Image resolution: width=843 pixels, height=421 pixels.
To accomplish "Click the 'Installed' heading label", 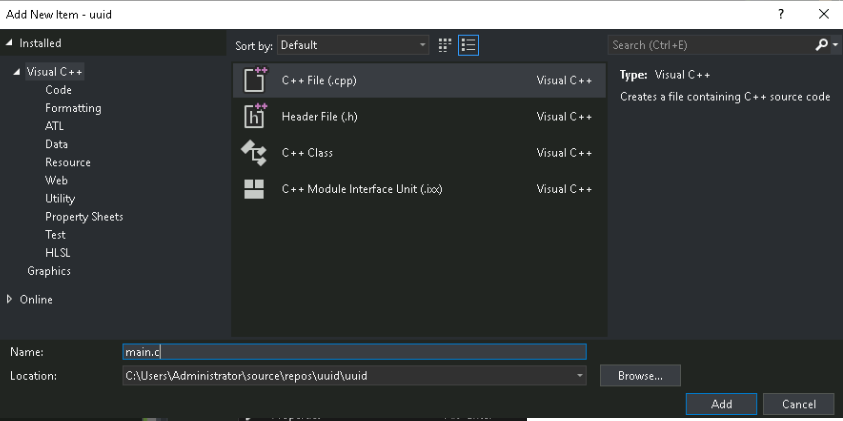I will [40, 43].
